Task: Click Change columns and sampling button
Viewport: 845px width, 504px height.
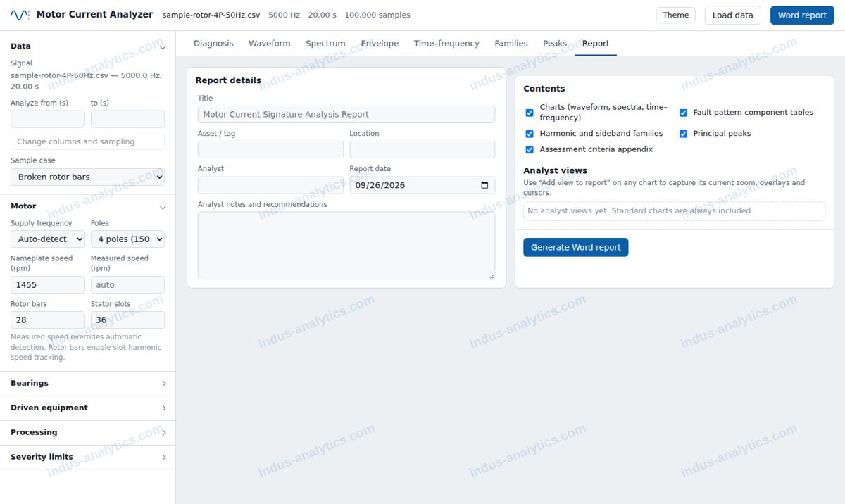Action: click(87, 141)
